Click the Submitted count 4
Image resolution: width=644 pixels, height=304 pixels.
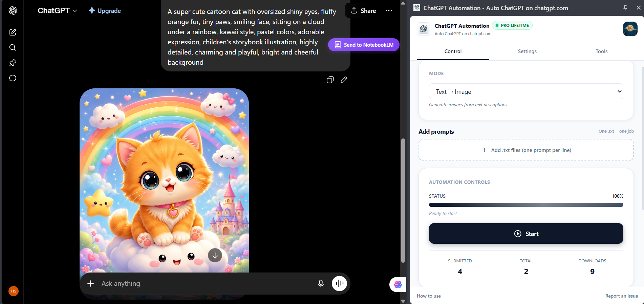click(460, 272)
